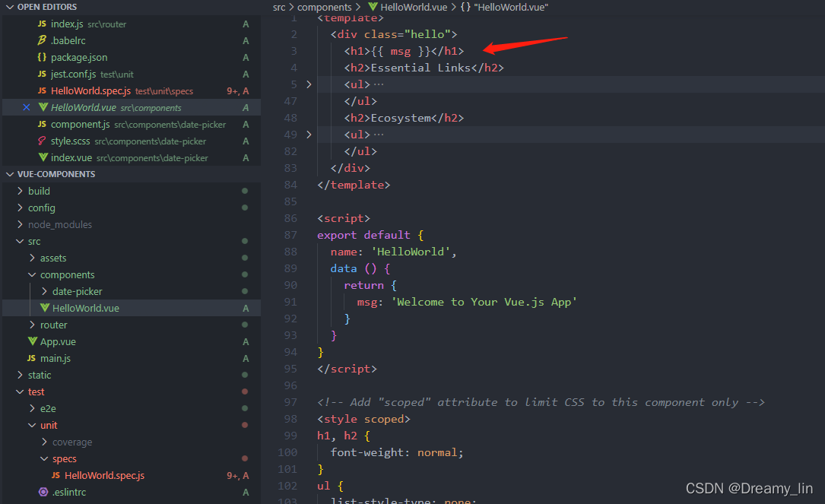The height and width of the screenshot is (504, 825).
Task: Click the JS icon of HelloWorld.spec.js in specs folder
Action: 56,475
